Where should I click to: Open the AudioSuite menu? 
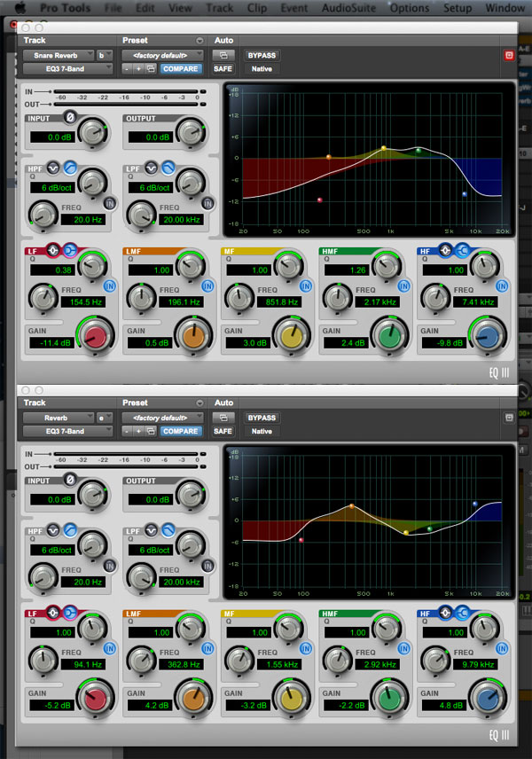348,8
